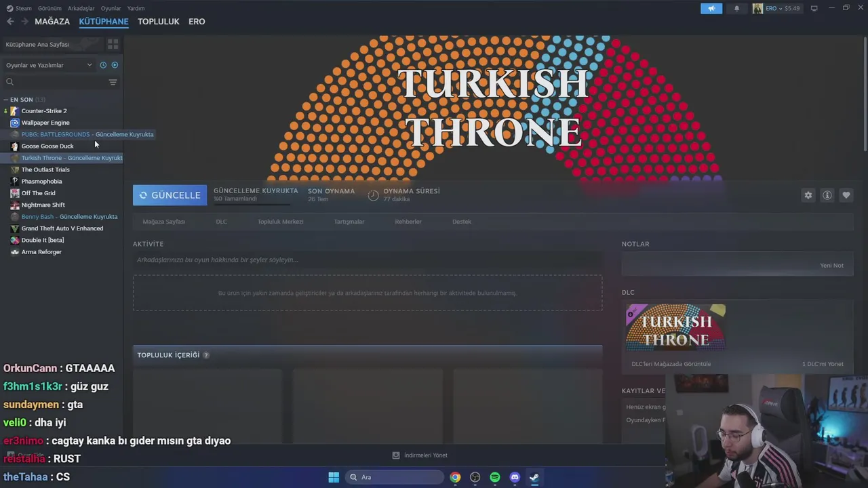
Task: Open Destek link
Action: pos(462,222)
